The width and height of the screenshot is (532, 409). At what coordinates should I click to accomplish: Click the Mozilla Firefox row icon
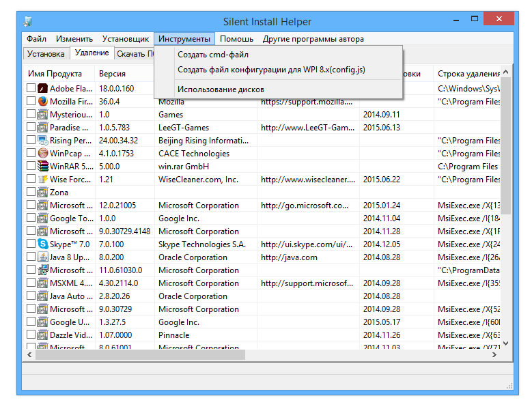42,102
